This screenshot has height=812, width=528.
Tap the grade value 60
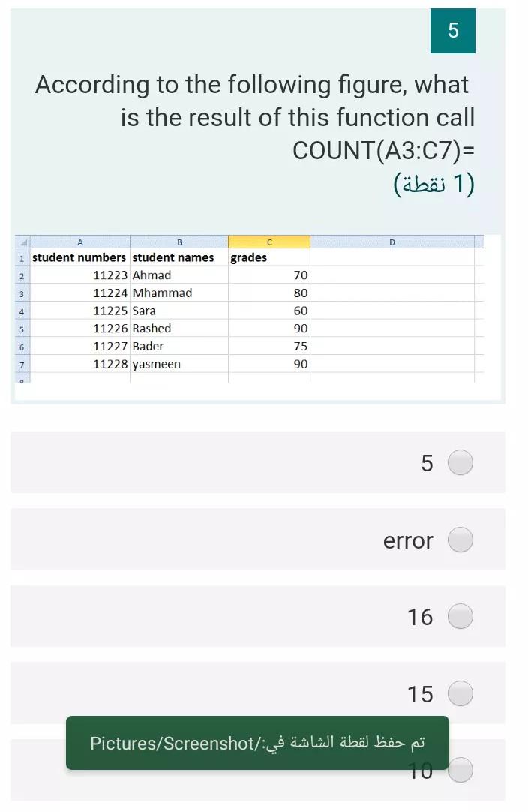(x=269, y=311)
